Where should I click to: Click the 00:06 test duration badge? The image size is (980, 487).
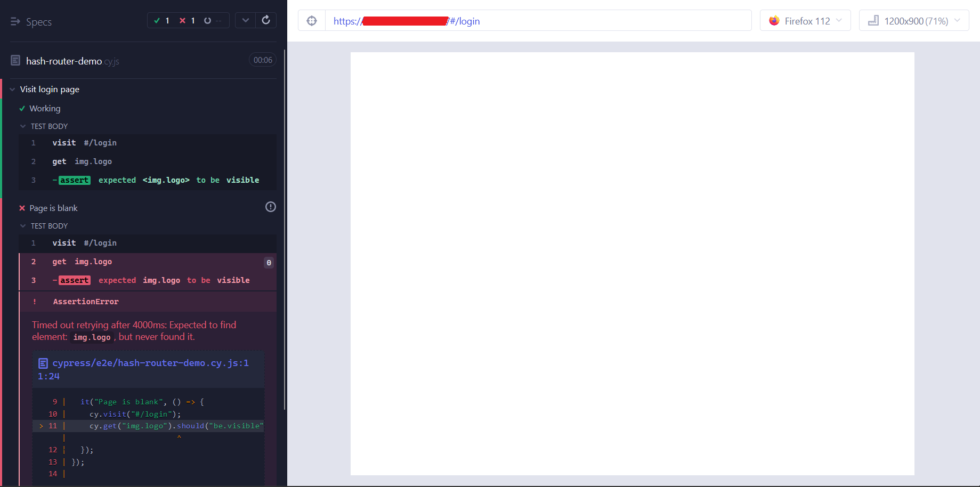point(262,60)
